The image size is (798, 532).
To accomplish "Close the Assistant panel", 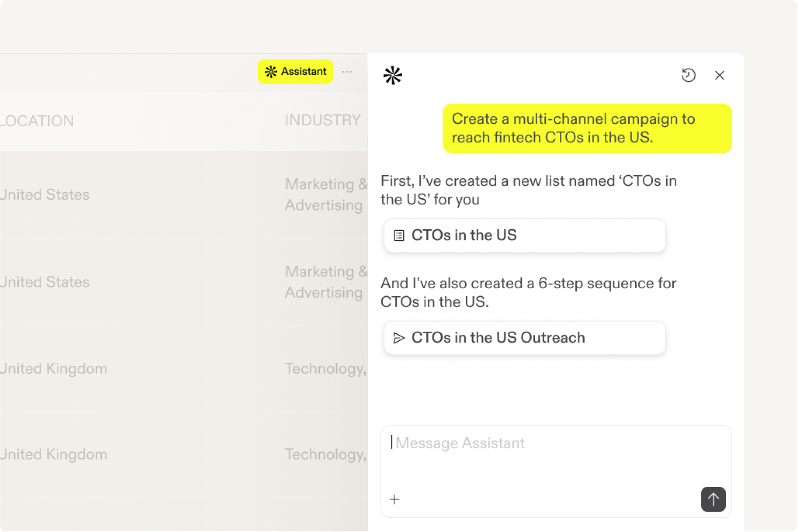I will click(720, 75).
